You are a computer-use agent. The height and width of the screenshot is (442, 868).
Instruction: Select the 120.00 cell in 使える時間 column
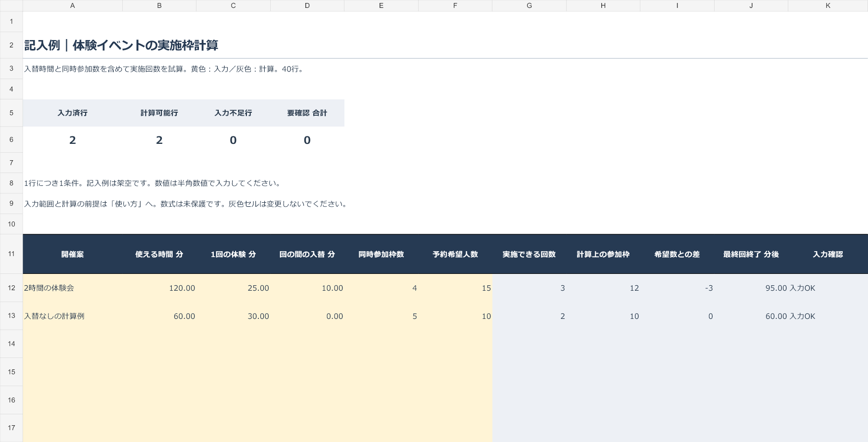point(159,288)
